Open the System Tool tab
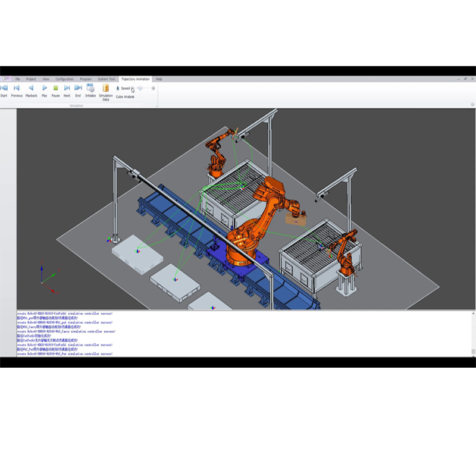The width and height of the screenshot is (476, 476). click(107, 79)
